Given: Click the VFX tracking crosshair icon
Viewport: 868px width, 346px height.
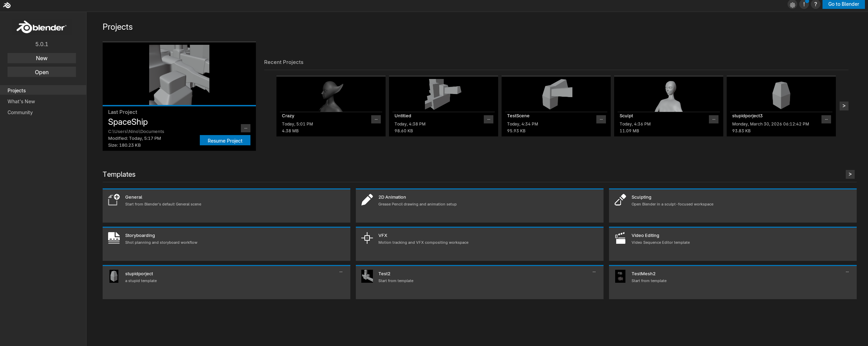Looking at the screenshot, I should 367,238.
